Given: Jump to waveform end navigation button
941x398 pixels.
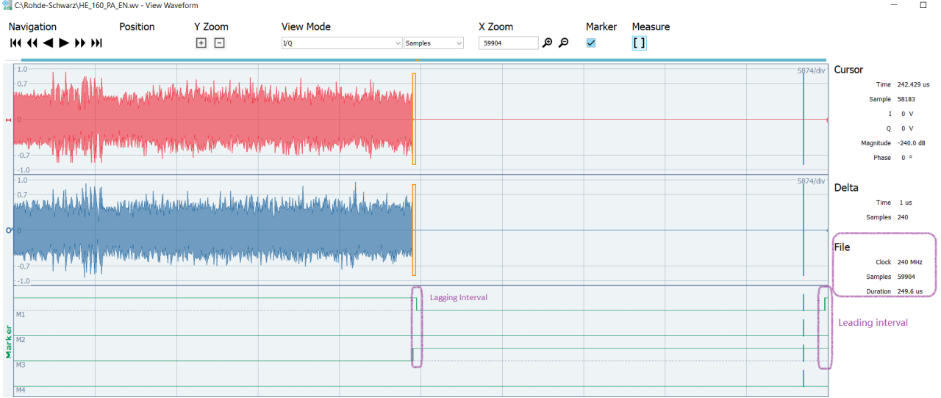Looking at the screenshot, I should pos(97,43).
